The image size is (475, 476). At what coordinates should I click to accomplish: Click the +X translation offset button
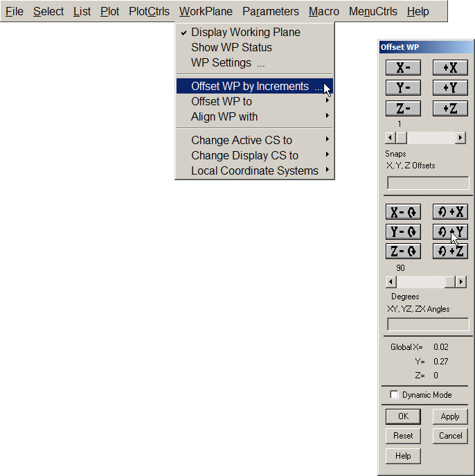[450, 68]
